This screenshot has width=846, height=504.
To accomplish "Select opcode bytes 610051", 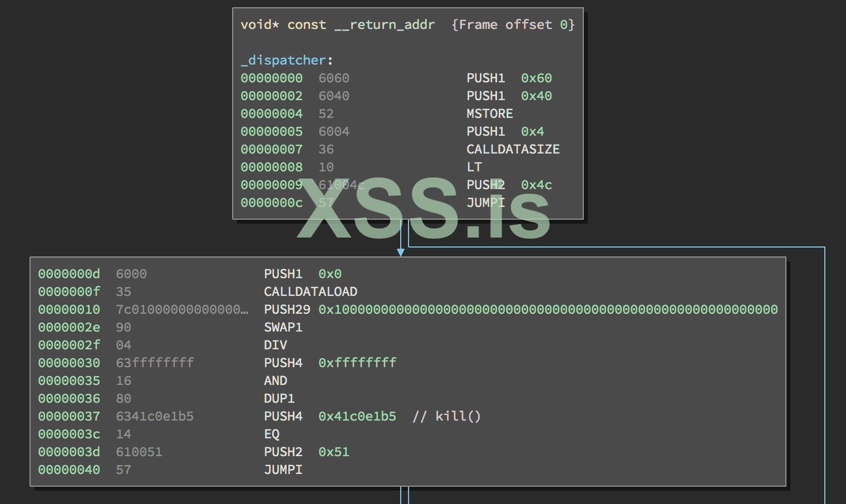I will tap(139, 452).
